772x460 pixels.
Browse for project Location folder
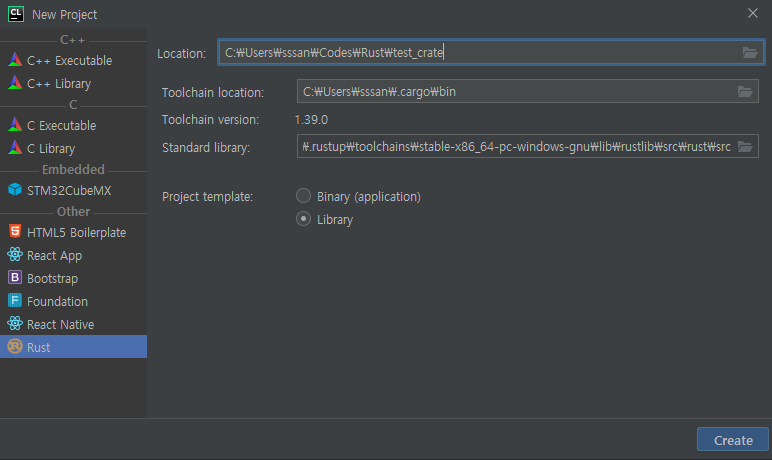pos(750,53)
